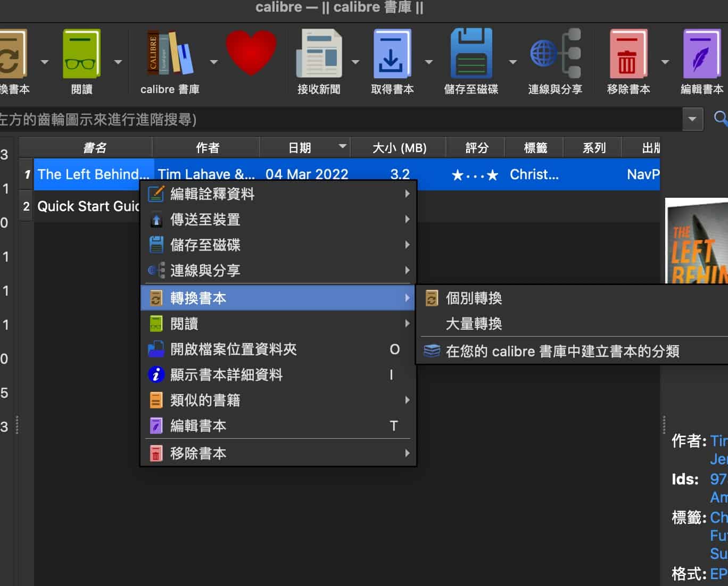Open 連線與分享 globe network icon

(555, 54)
